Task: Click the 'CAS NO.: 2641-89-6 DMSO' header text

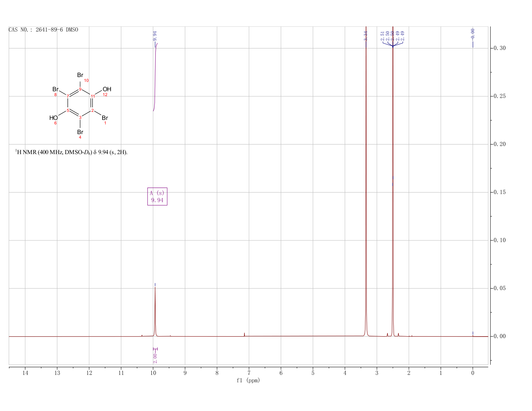Action: (x=43, y=30)
